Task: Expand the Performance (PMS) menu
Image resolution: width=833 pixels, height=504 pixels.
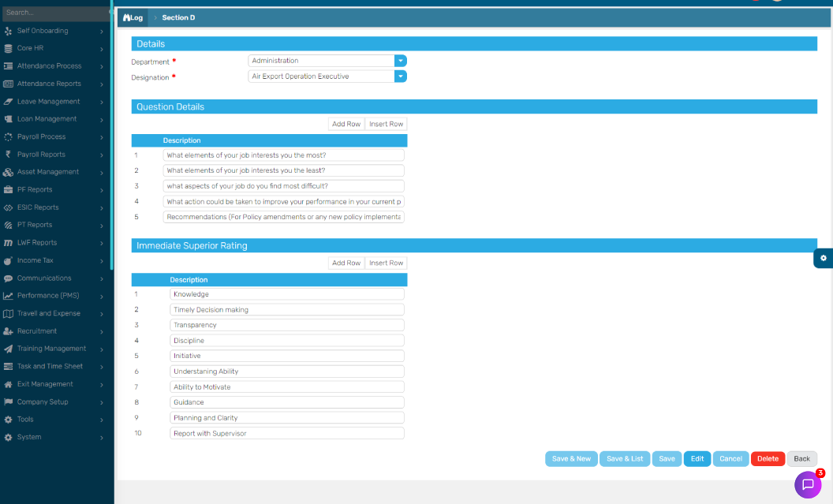Action: (x=54, y=296)
